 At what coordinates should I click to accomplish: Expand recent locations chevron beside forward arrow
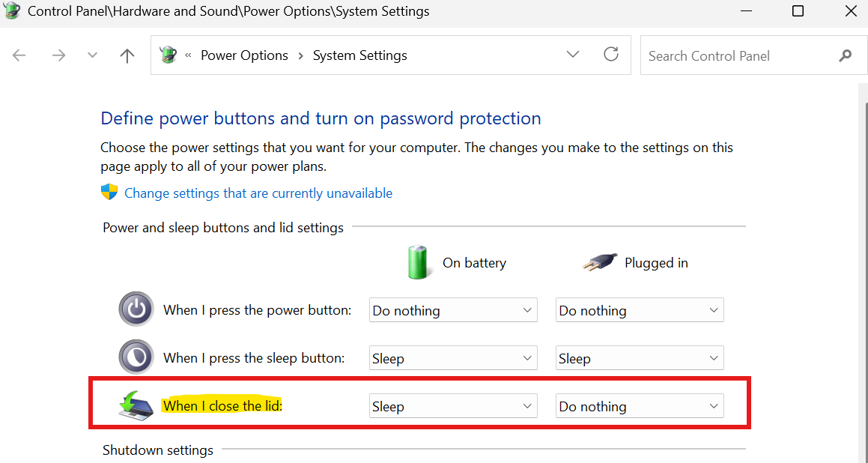tap(92, 55)
